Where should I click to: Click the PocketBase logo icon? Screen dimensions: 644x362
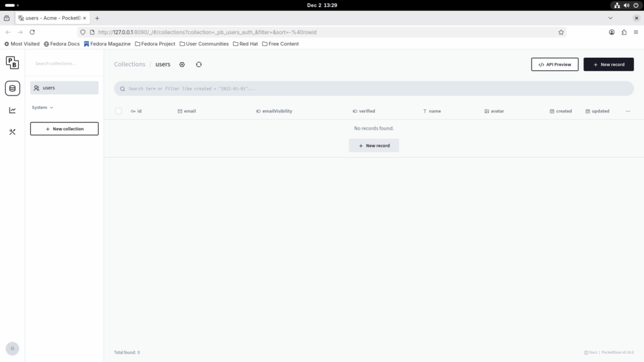click(x=13, y=63)
